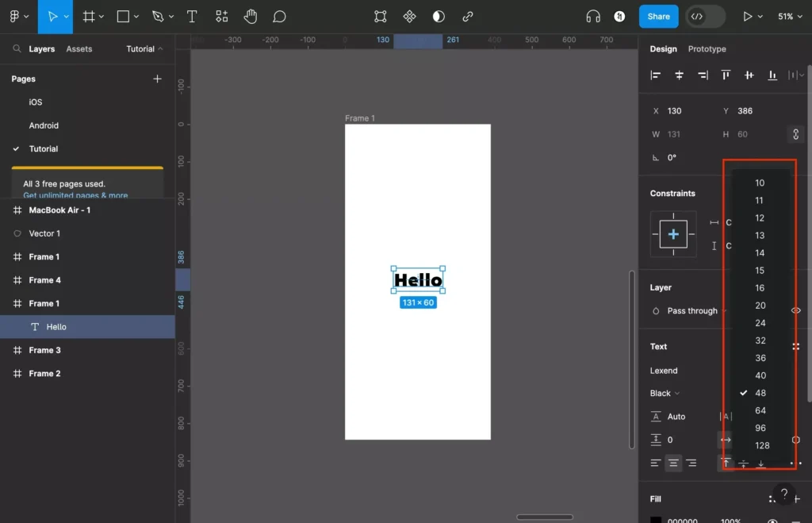Toggle layer visibility eye in Layer section
The height and width of the screenshot is (523, 812).
click(795, 310)
